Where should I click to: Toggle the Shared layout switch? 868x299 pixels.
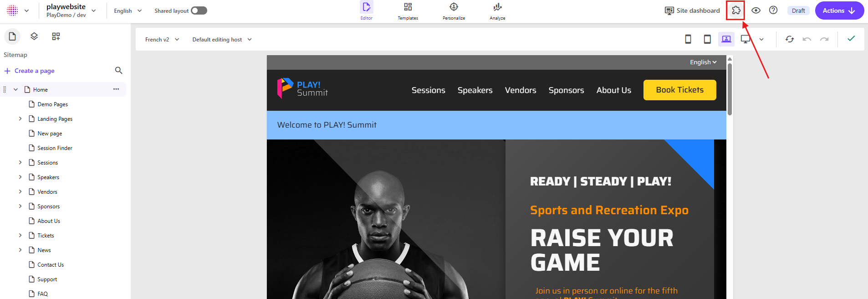point(199,10)
